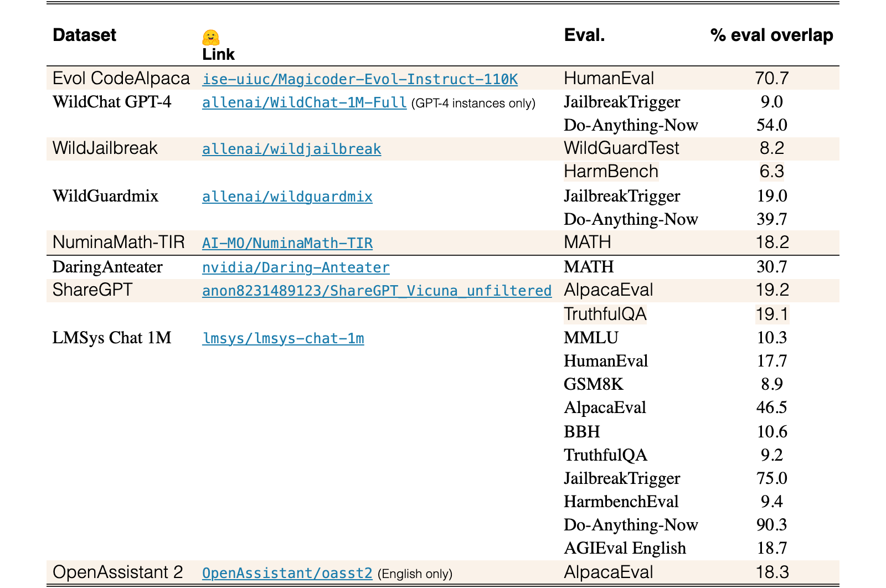This screenshot has width=886, height=588.
Task: Open the nvidia/Daring-Anteater link
Action: [x=296, y=267]
